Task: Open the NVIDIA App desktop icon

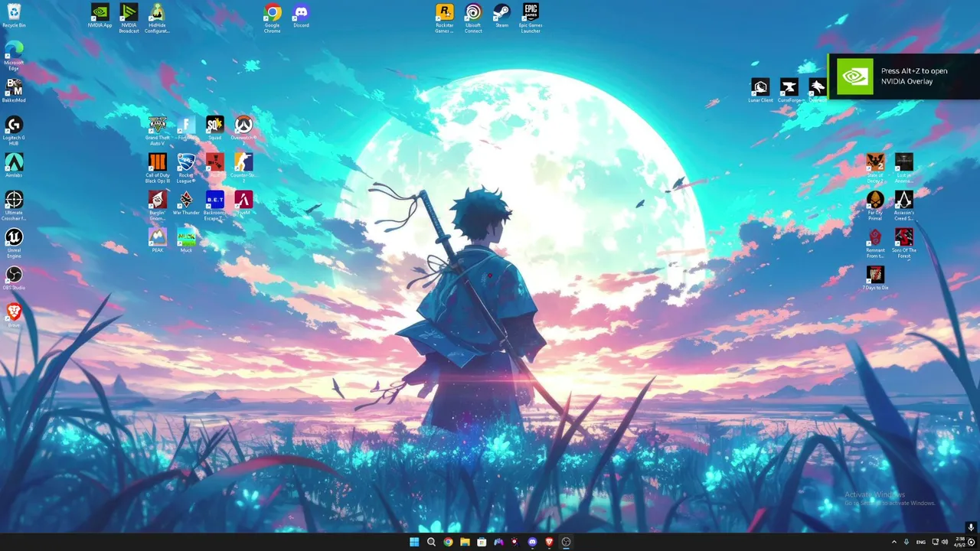Action: [x=100, y=15]
